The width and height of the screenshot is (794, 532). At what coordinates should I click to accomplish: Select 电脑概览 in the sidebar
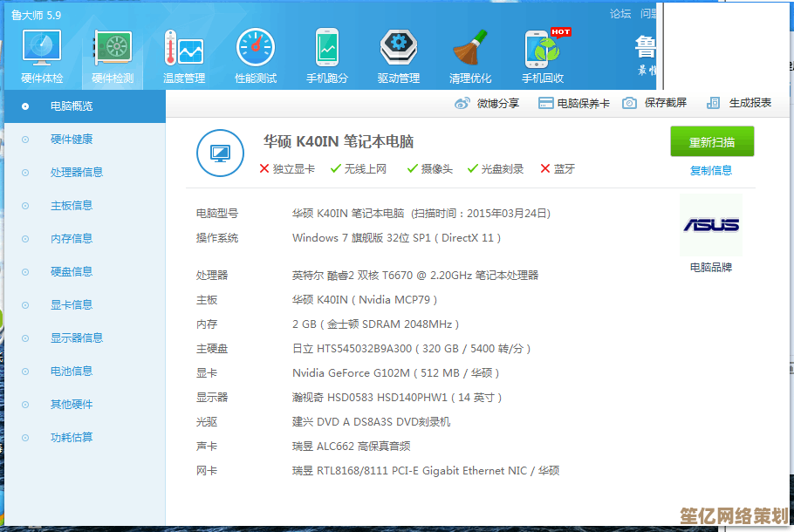(85, 106)
